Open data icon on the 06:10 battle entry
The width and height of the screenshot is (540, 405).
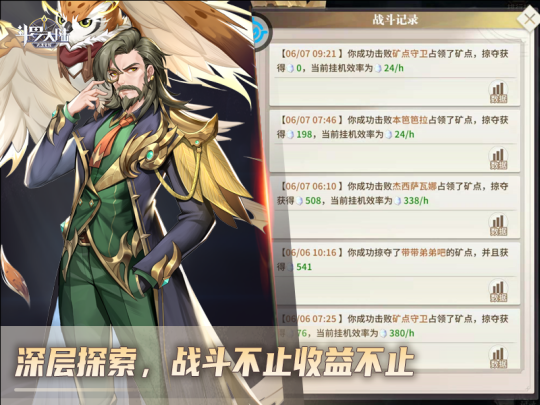coord(498,224)
